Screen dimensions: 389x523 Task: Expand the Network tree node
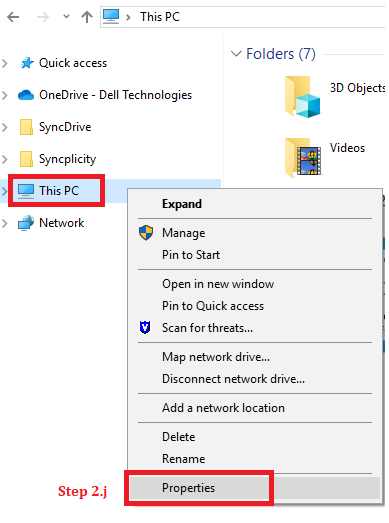coord(5,223)
